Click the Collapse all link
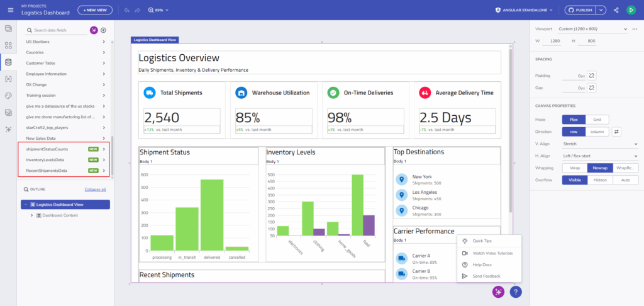 tap(95, 189)
